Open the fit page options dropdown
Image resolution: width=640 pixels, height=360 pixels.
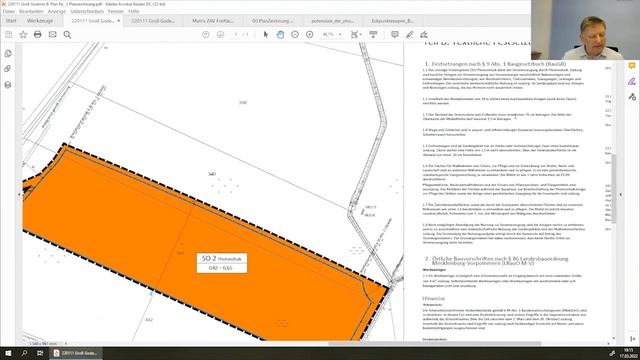tap(356, 35)
